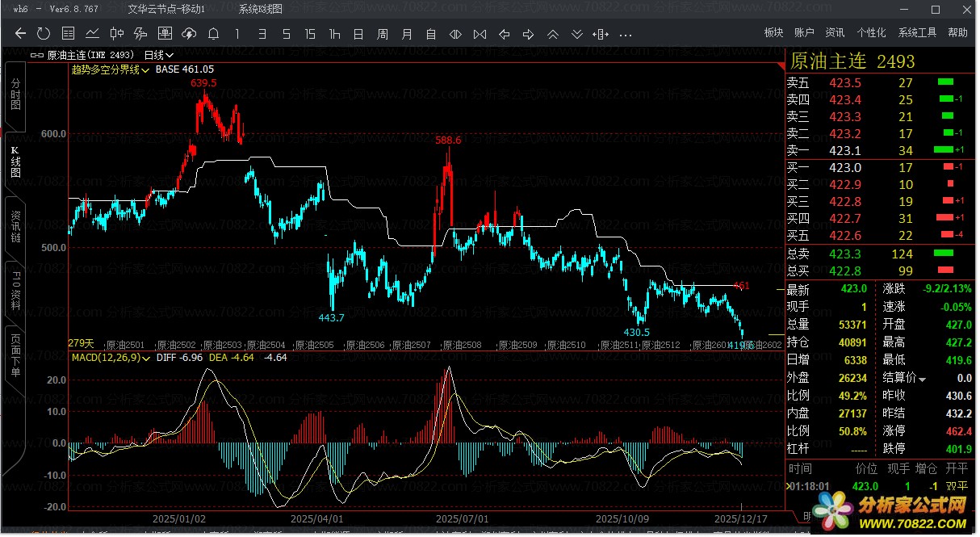Click the 结算价 dropdown arrow in the quote panel

point(922,379)
